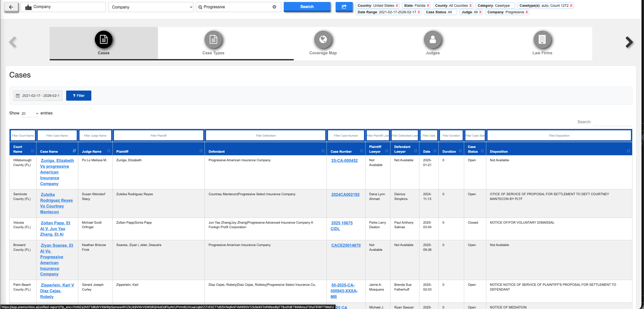The height and width of the screenshot is (309, 644).
Task: Select the Judges tab label
Action: (432, 53)
